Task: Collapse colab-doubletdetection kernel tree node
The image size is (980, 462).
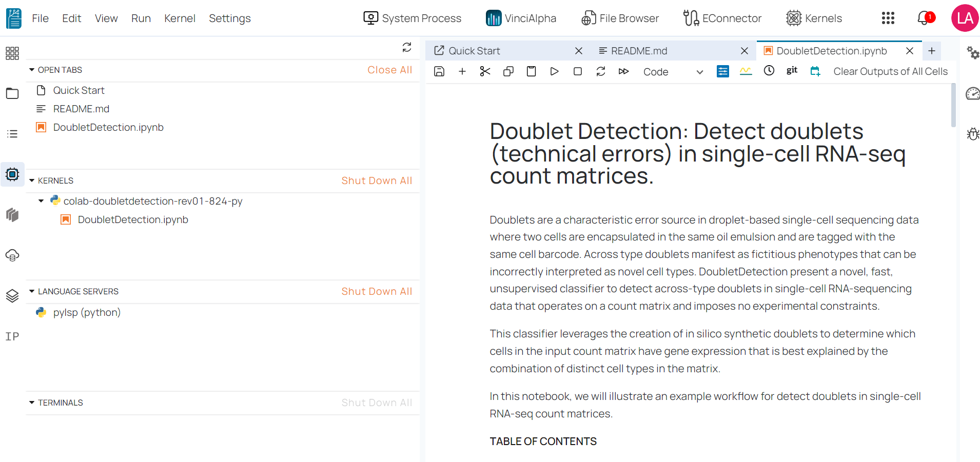Action: pyautogui.click(x=41, y=201)
